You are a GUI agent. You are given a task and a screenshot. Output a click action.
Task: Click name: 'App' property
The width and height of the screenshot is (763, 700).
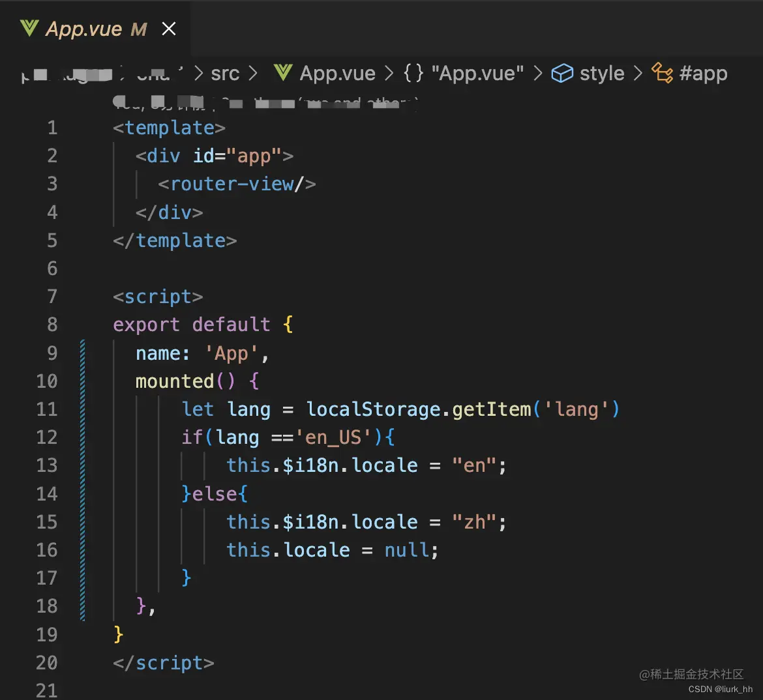(x=202, y=353)
